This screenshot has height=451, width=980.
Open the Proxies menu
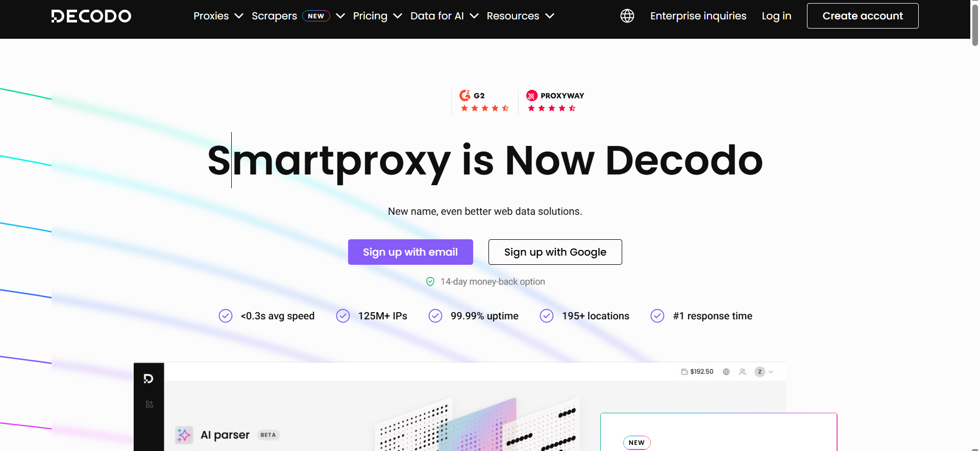(211, 16)
